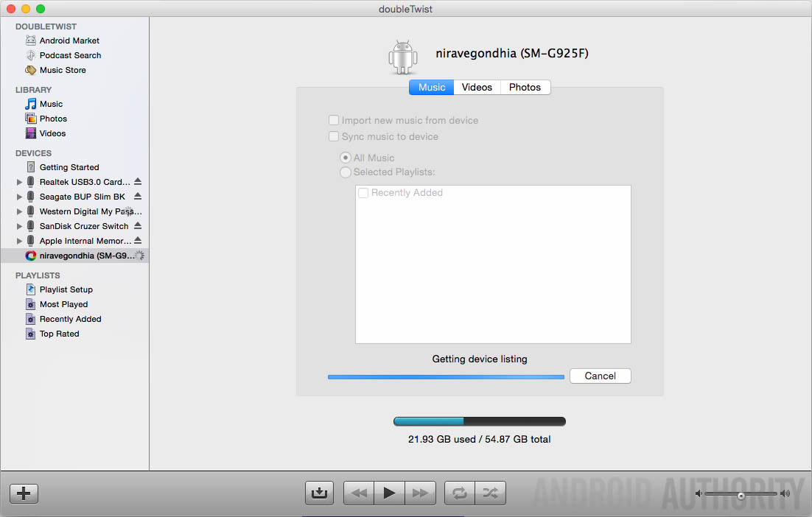This screenshot has height=517, width=812.
Task: Click the Android robot device image
Action: [x=403, y=57]
